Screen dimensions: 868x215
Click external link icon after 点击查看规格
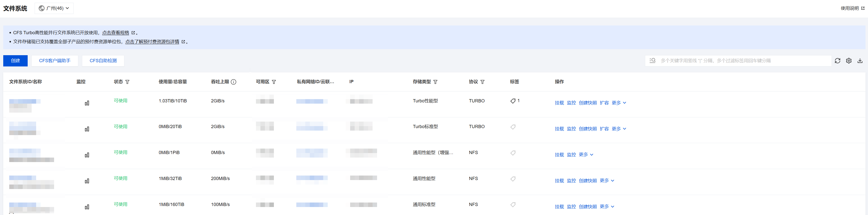[x=133, y=33]
